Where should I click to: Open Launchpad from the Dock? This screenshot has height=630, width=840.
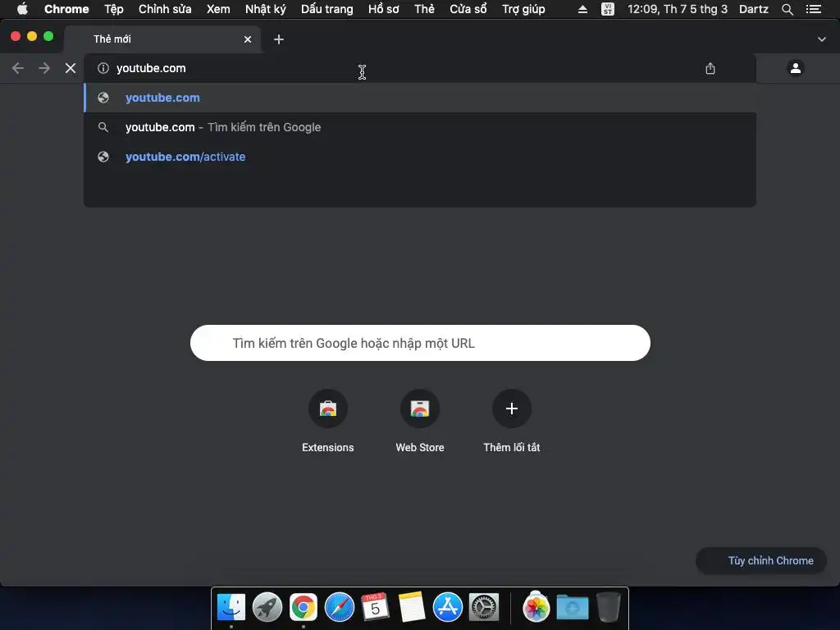pos(267,607)
